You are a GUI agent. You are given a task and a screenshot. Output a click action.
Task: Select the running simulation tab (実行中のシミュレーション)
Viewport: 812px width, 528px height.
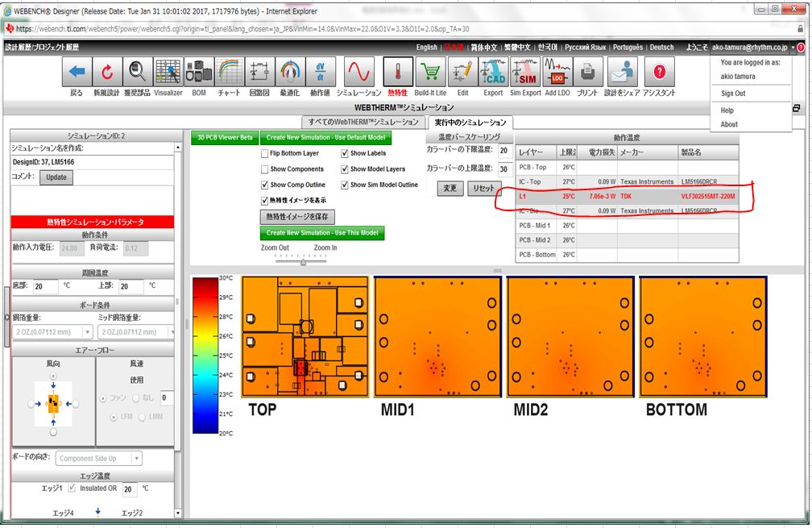[470, 123]
